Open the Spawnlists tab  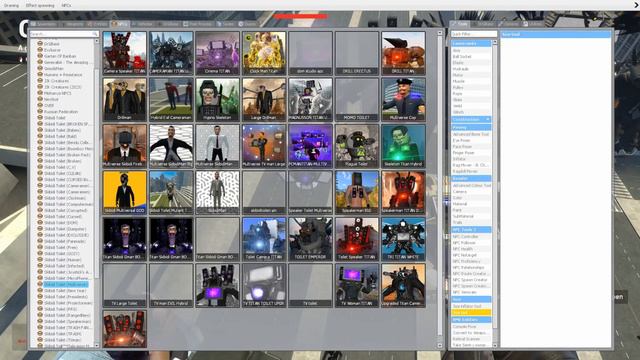[x=44, y=24]
